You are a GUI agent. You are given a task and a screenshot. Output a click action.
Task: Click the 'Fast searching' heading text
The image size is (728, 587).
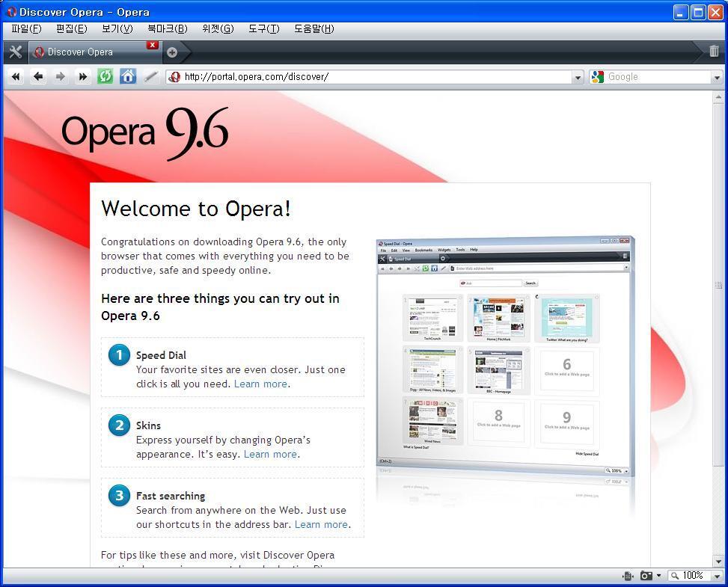pos(171,496)
